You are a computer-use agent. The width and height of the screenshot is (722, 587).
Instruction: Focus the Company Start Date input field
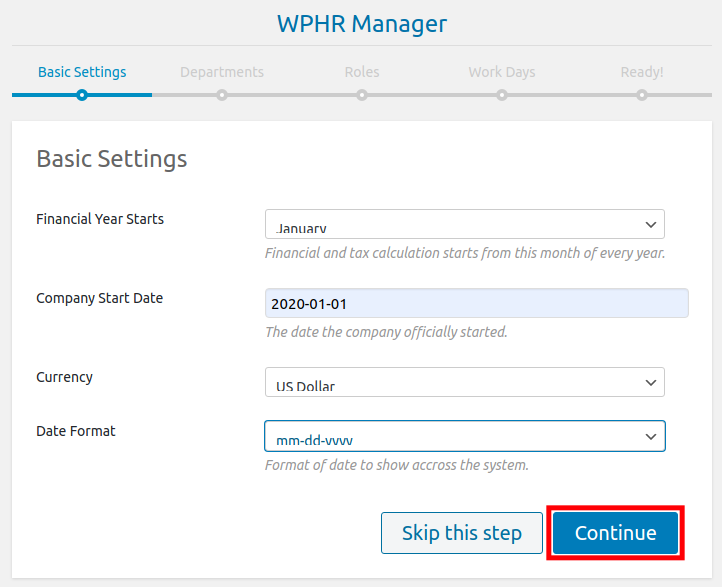[476, 304]
